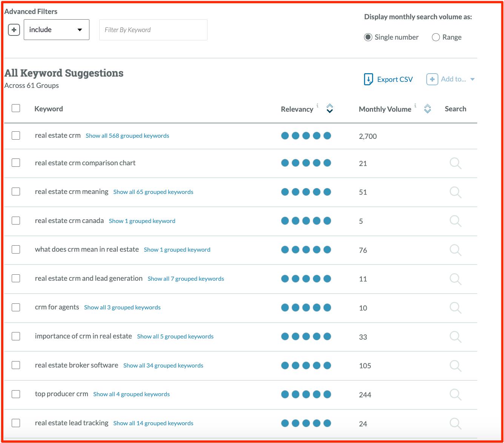Select the Range radio button

436,37
